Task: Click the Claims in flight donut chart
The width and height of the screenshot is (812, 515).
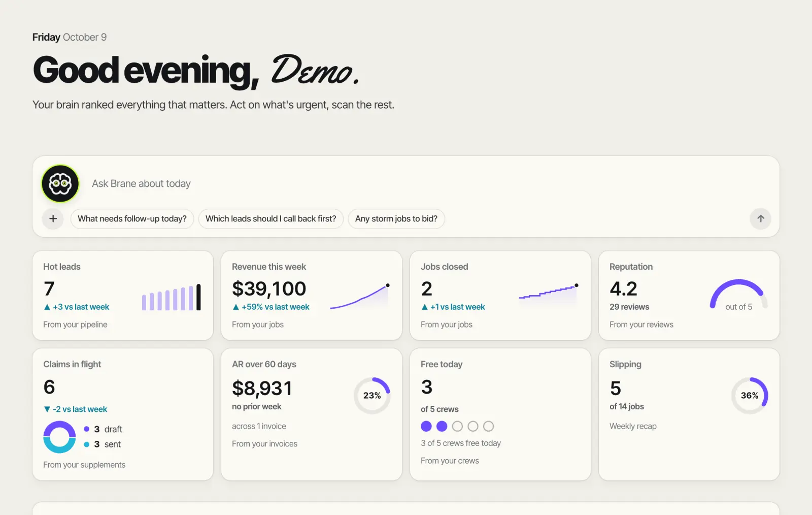Action: [59, 437]
